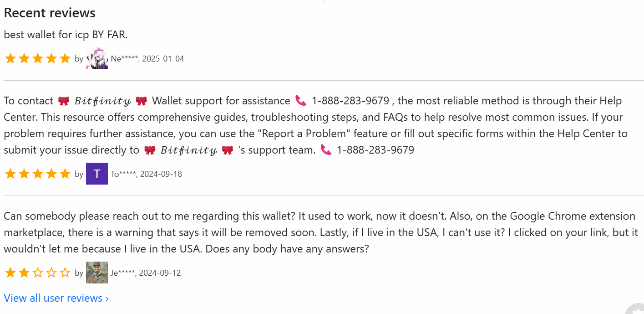Click the first star of Ne***** rating
The height and width of the screenshot is (314, 644).
(x=10, y=58)
